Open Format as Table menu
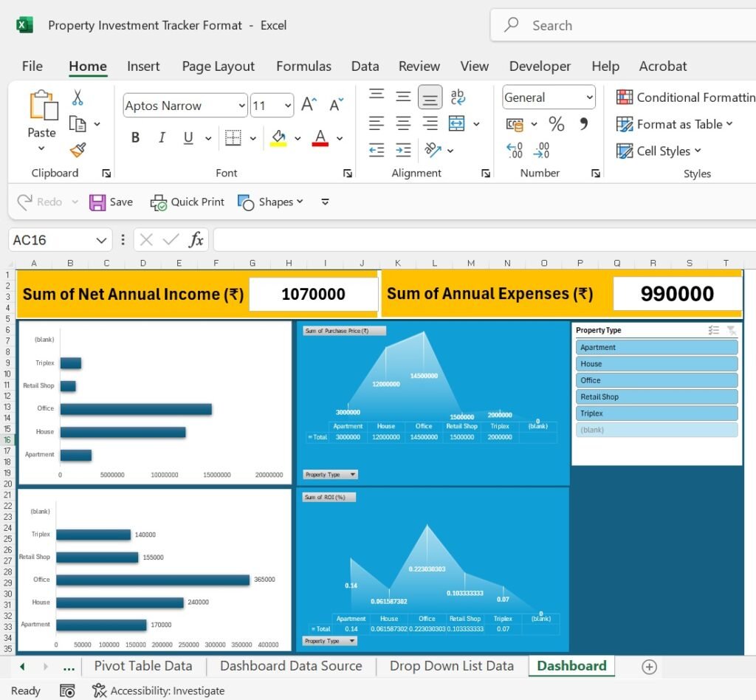 click(x=675, y=124)
